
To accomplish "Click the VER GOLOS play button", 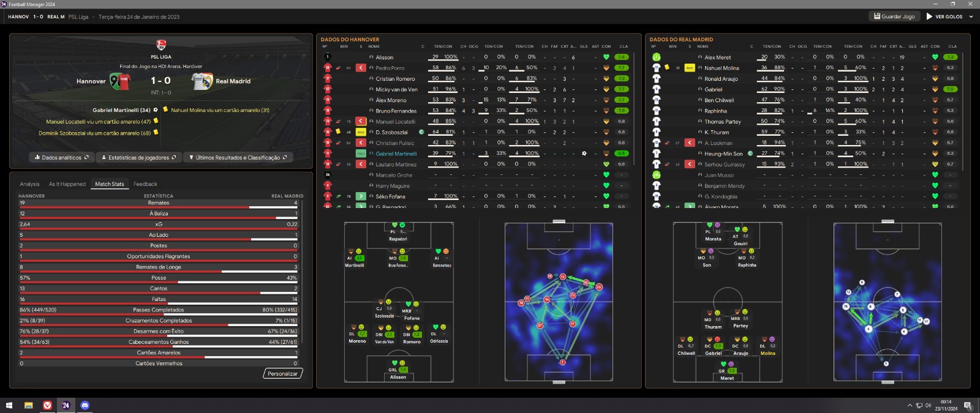I will 944,17.
